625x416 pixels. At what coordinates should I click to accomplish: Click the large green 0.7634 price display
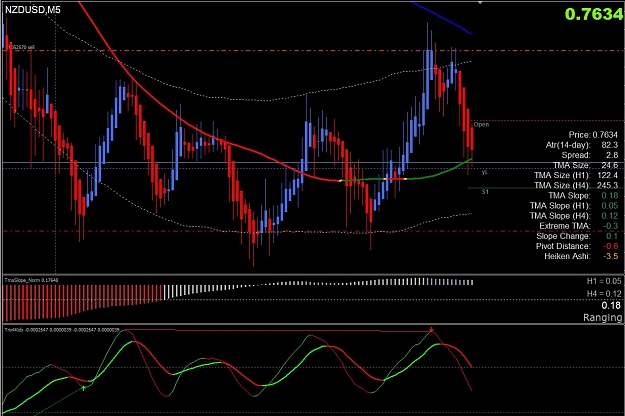pyautogui.click(x=594, y=14)
